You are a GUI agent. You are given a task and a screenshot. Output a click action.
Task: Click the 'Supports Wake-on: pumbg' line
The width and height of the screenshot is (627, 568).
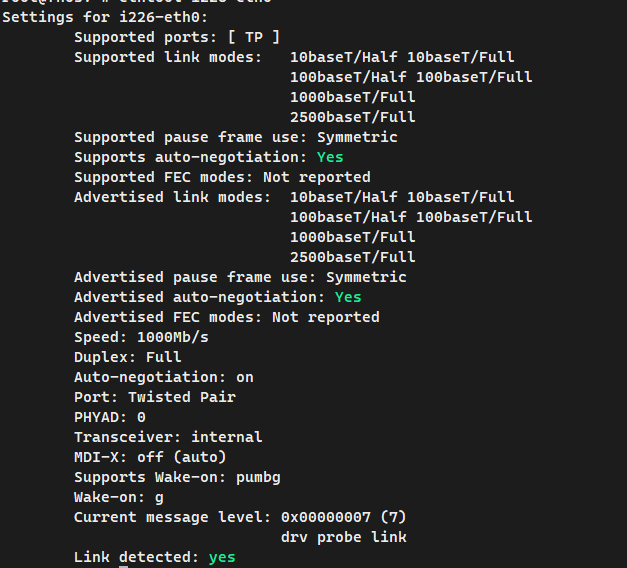[x=177, y=477]
